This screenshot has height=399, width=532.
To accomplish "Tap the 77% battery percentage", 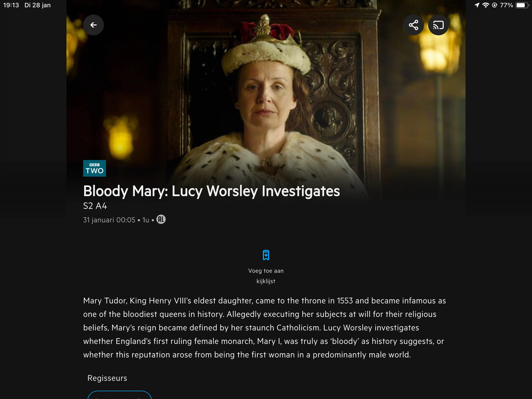I will (506, 5).
